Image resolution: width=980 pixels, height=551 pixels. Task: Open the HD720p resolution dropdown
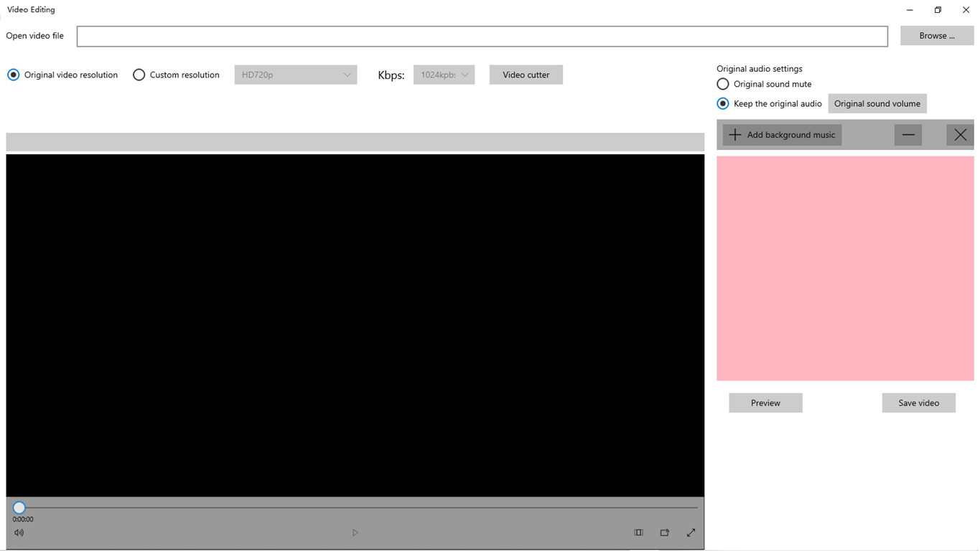pyautogui.click(x=295, y=74)
